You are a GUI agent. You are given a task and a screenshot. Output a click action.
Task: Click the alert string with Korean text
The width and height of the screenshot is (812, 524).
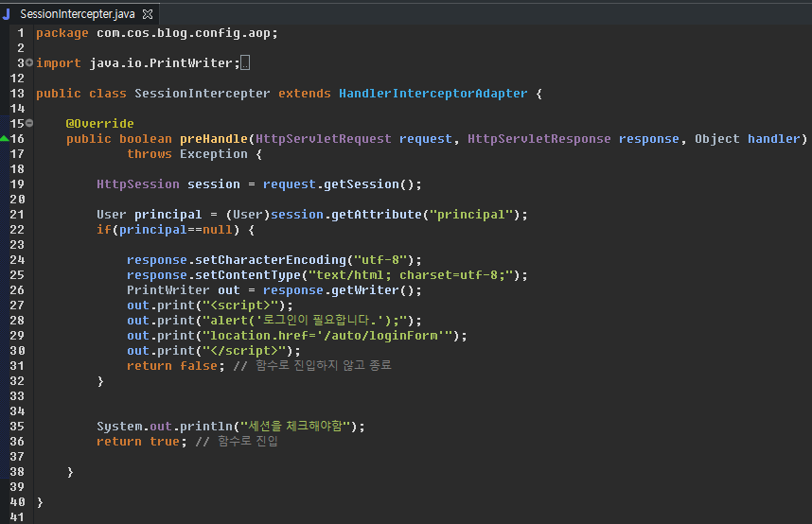pyautogui.click(x=305, y=321)
